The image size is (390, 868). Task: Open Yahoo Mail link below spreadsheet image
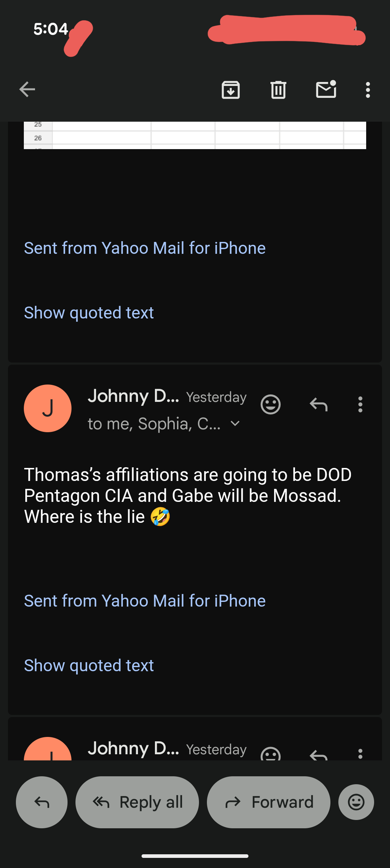tap(145, 248)
